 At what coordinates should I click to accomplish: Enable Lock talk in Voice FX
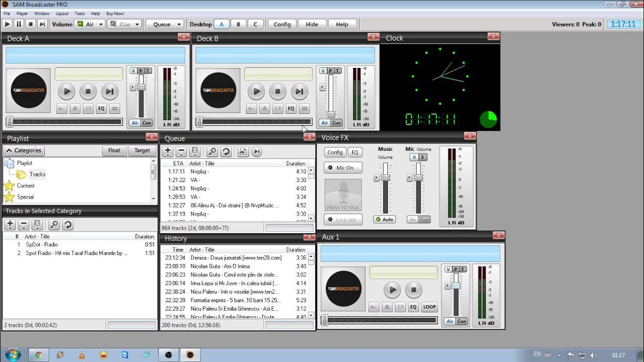343,219
